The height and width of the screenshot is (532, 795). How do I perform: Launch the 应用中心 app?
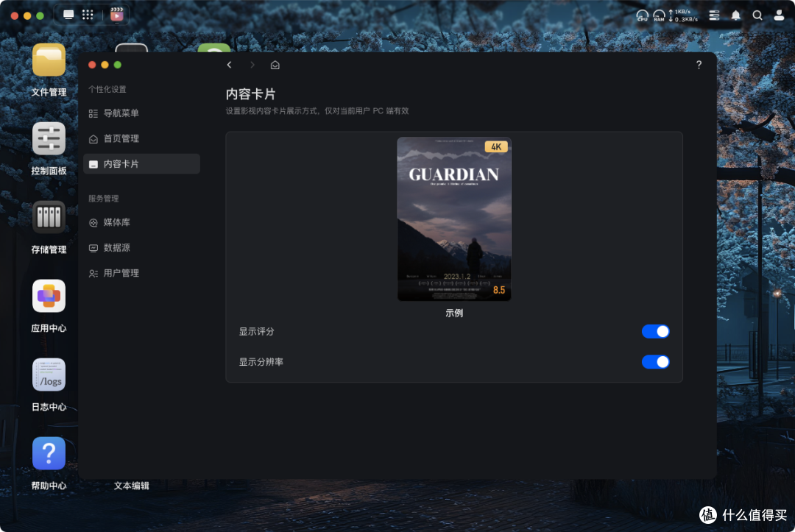[49, 296]
